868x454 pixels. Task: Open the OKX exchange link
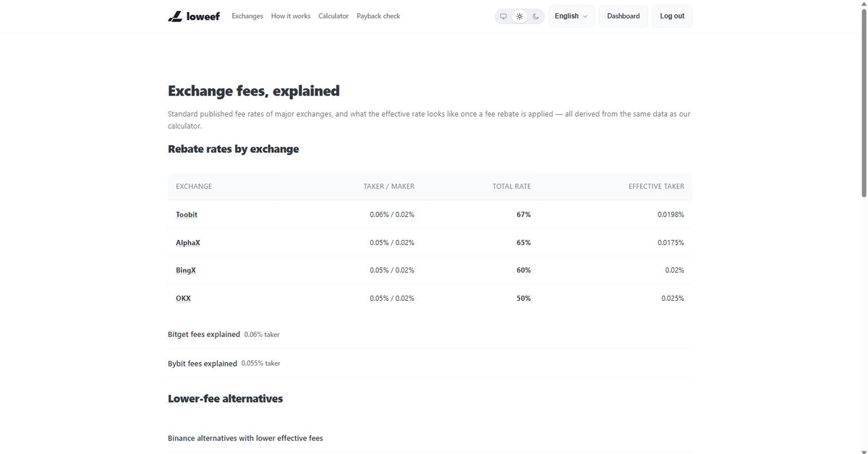pyautogui.click(x=184, y=299)
